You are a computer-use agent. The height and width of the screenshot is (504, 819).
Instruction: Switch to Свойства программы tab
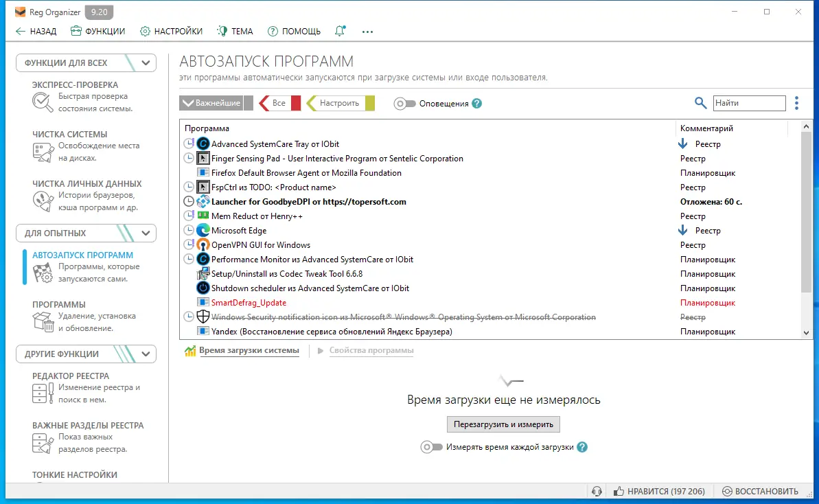pyautogui.click(x=371, y=350)
